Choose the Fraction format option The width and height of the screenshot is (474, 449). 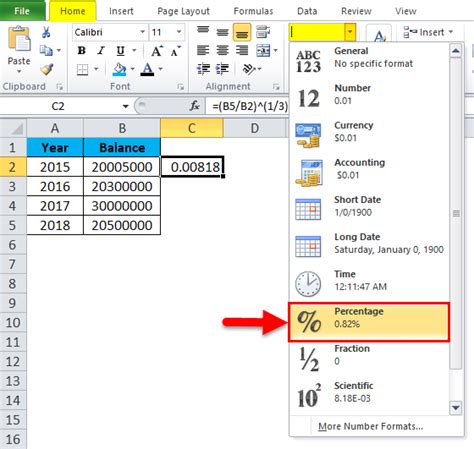pyautogui.click(x=369, y=359)
